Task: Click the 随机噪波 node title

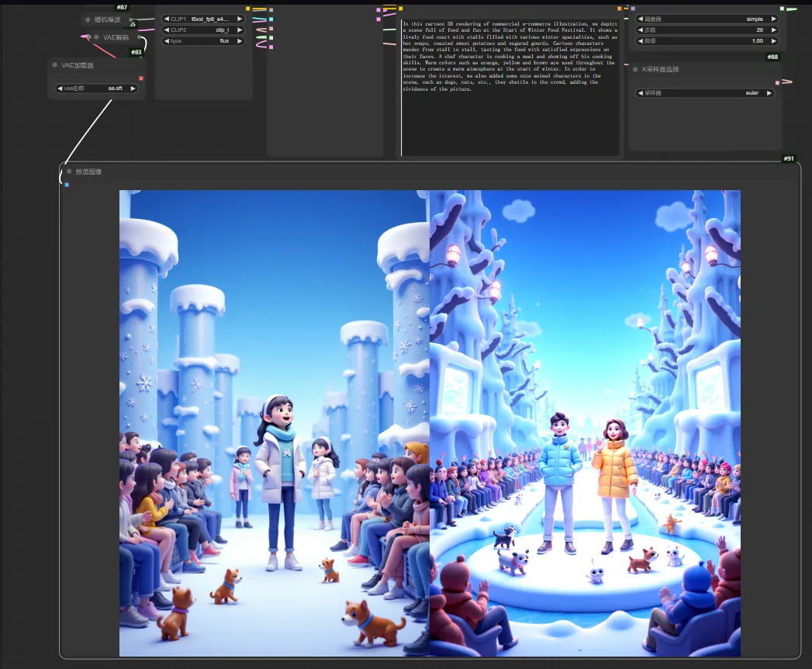Action: point(107,19)
